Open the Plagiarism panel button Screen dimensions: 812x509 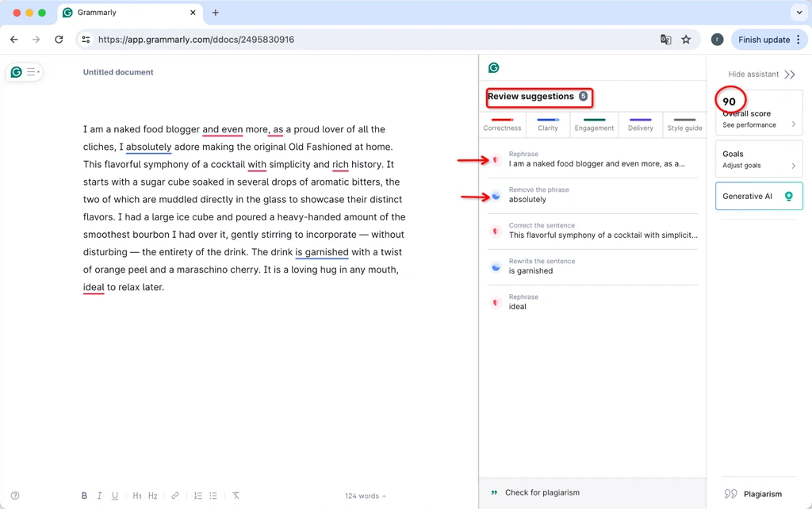[753, 494]
